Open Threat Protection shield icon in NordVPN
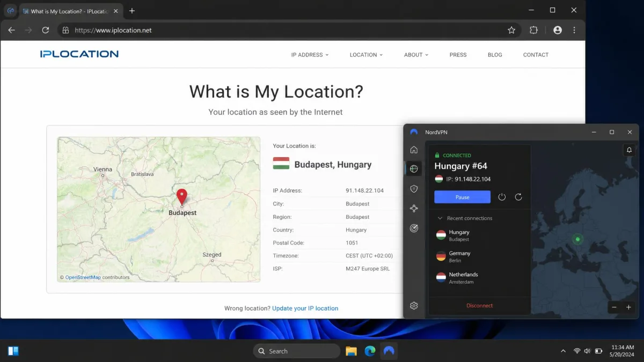 coord(414,189)
